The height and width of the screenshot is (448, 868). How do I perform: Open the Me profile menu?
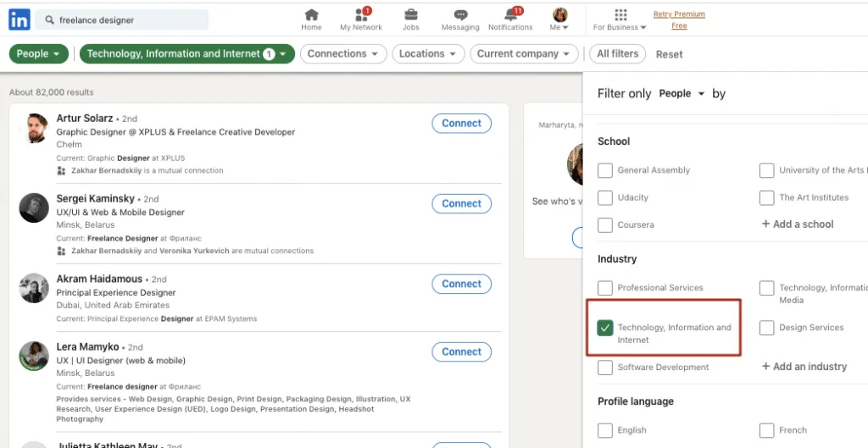point(559,19)
